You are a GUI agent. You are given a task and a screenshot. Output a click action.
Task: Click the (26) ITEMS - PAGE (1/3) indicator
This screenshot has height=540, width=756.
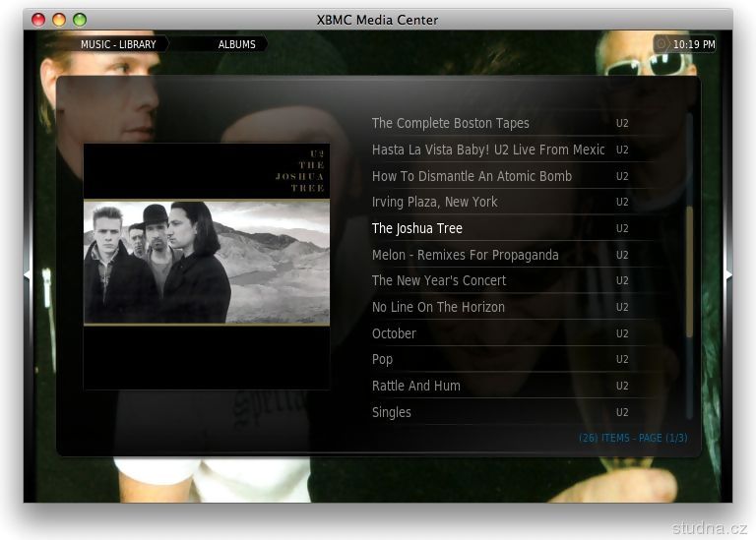(633, 438)
